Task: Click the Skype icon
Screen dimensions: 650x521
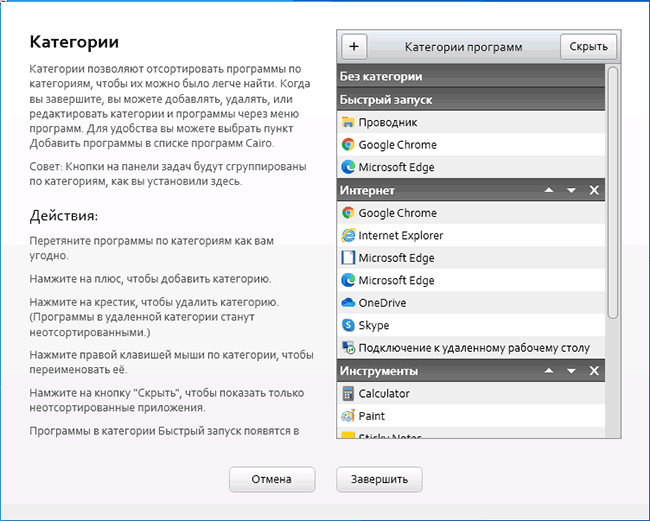Action: tap(348, 325)
